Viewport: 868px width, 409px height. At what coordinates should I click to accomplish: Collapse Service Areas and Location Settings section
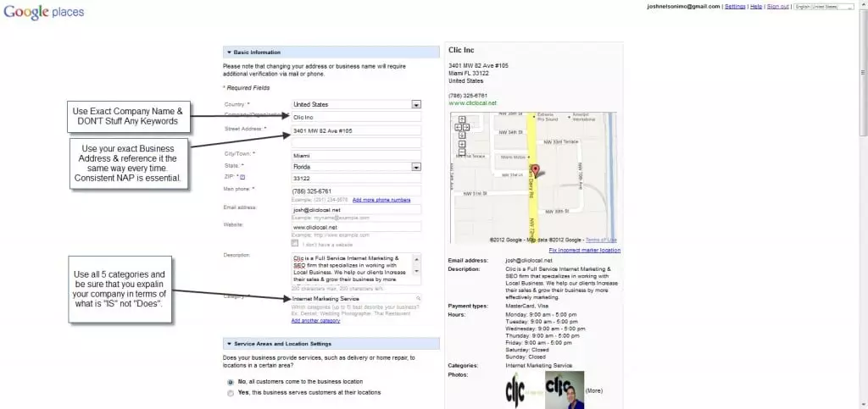(x=228, y=344)
